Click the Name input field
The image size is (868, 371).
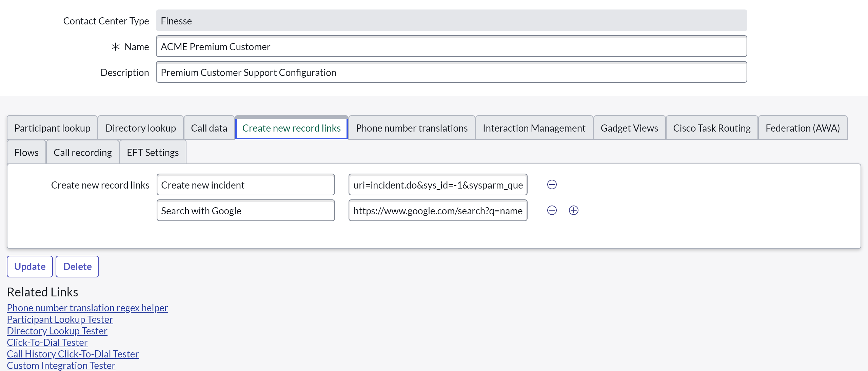(x=451, y=46)
